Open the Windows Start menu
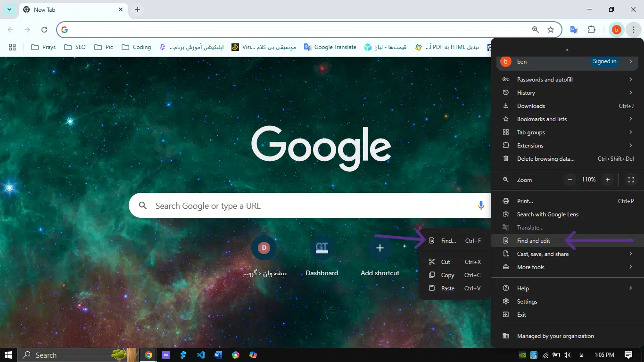This screenshot has height=362, width=644. click(8, 355)
